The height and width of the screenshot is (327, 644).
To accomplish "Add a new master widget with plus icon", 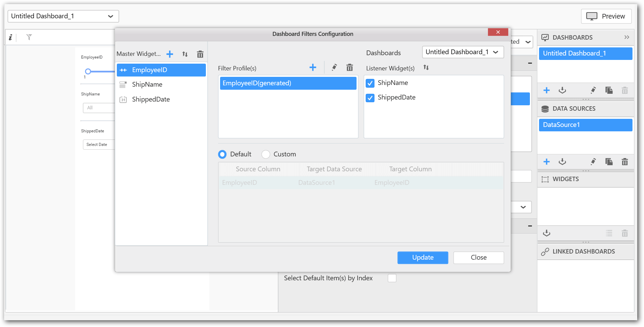I will (170, 54).
